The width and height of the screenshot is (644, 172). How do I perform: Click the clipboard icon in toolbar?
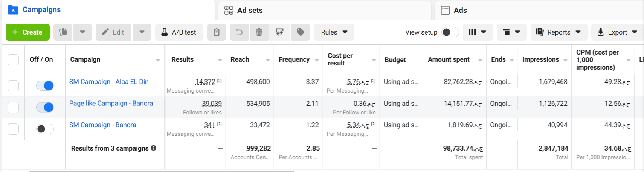click(x=217, y=32)
